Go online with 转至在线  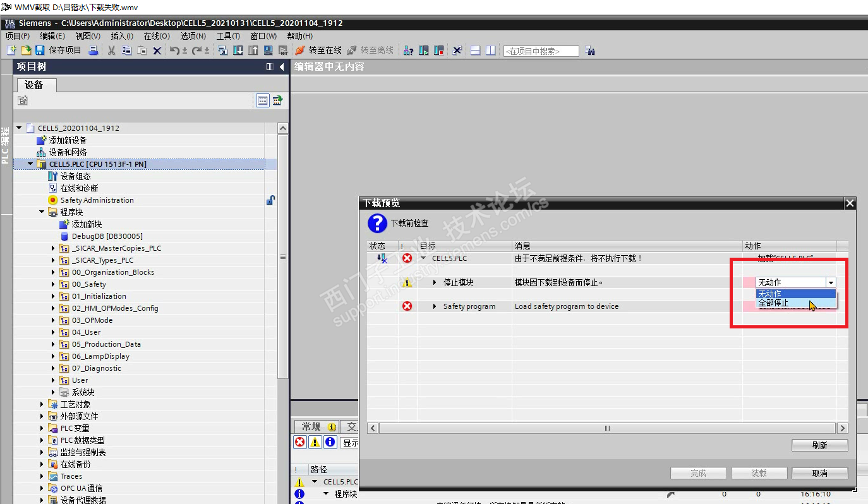(x=318, y=51)
